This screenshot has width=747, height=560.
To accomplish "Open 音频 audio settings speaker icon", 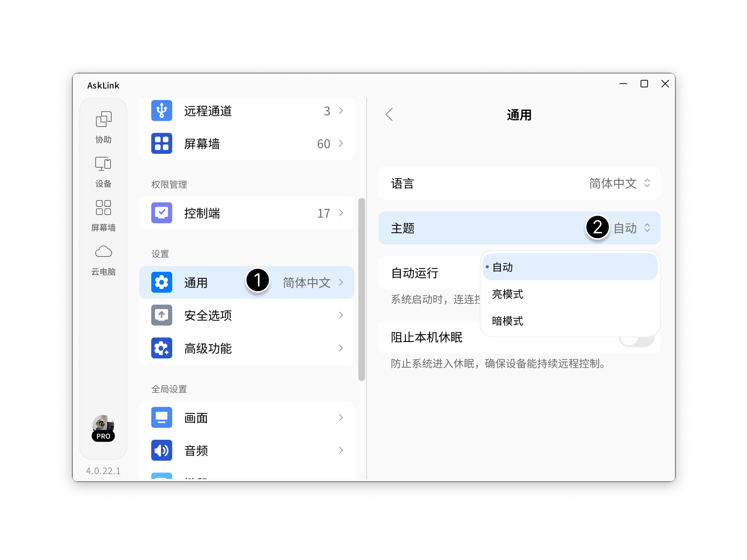I will pos(161,450).
